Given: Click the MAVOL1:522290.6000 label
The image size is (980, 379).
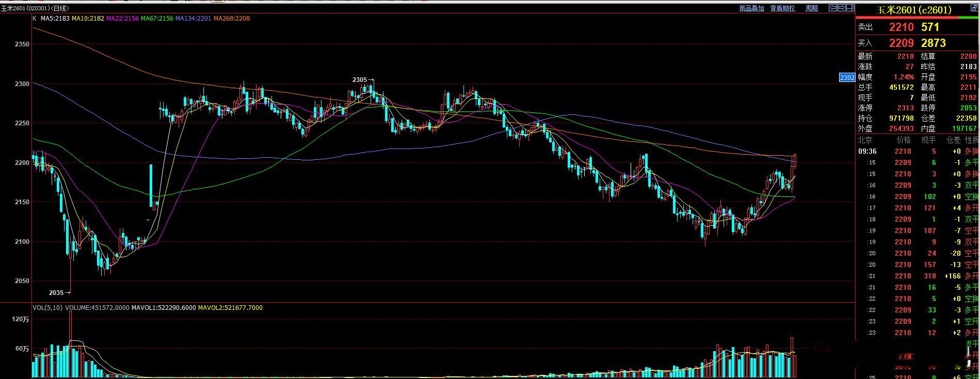Looking at the screenshot, I should (x=164, y=308).
